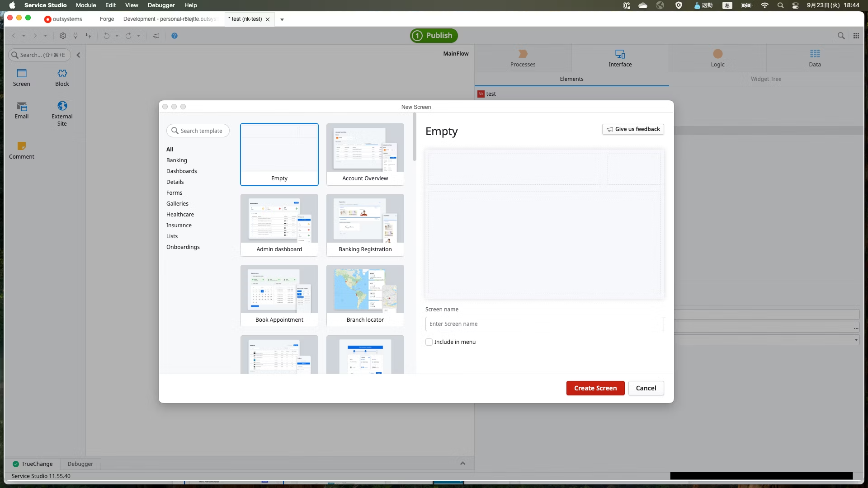The width and height of the screenshot is (868, 488).
Task: Click the Email element icon
Action: click(22, 106)
